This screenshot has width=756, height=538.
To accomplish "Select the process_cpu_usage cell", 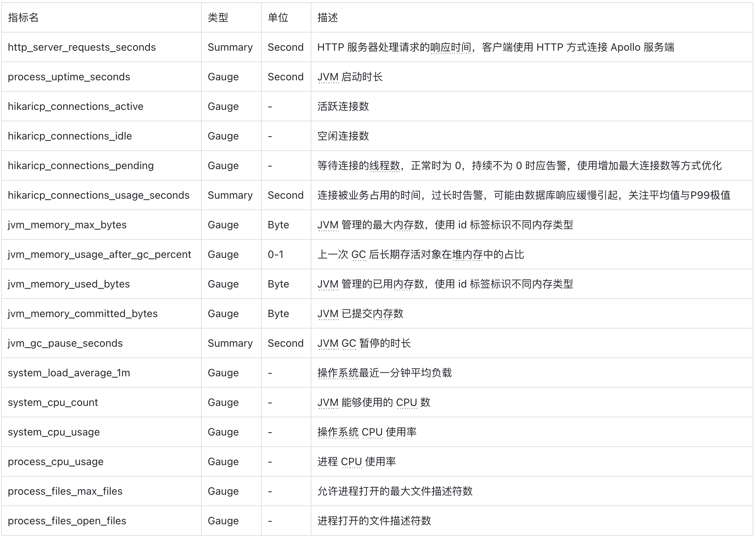I will coord(56,462).
